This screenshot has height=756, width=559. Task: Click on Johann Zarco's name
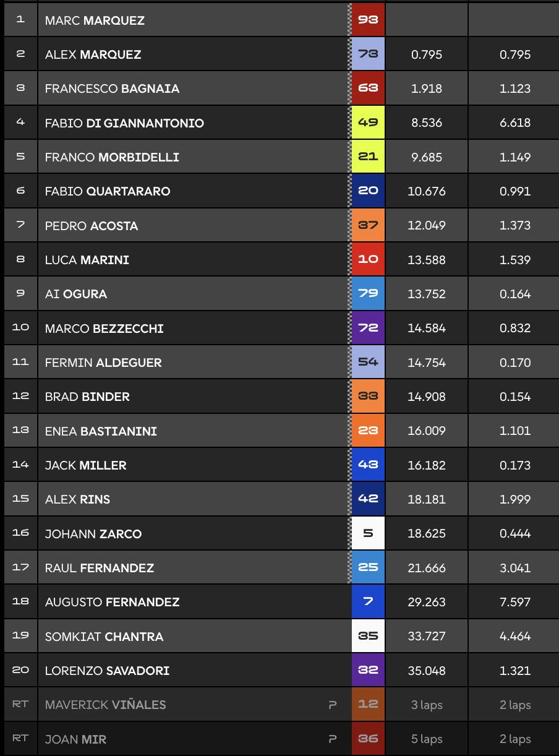click(93, 533)
